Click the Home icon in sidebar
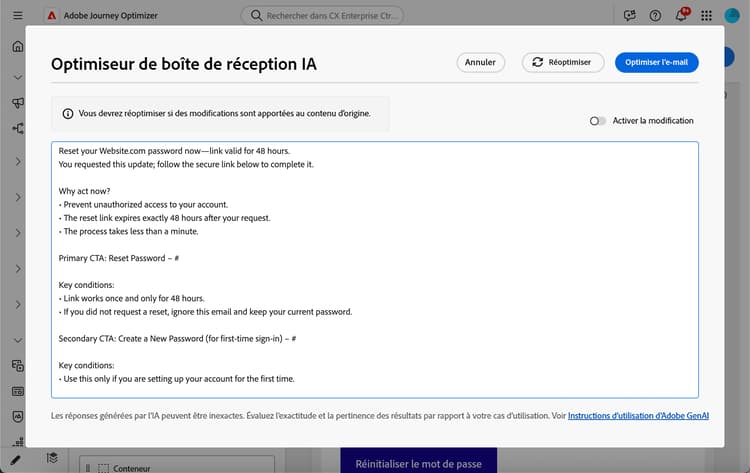Image resolution: width=750 pixels, height=473 pixels. (18, 46)
